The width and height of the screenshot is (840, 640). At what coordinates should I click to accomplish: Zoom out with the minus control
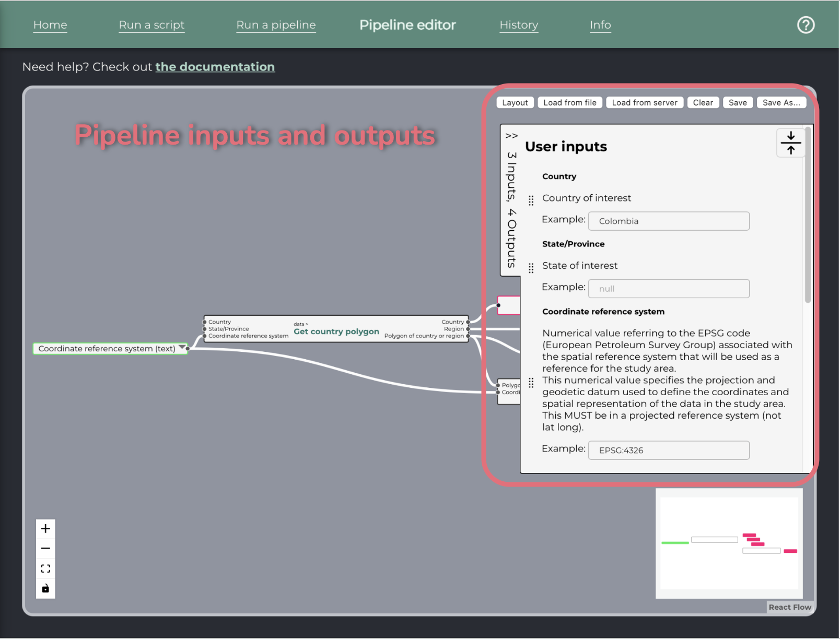pyautogui.click(x=45, y=548)
